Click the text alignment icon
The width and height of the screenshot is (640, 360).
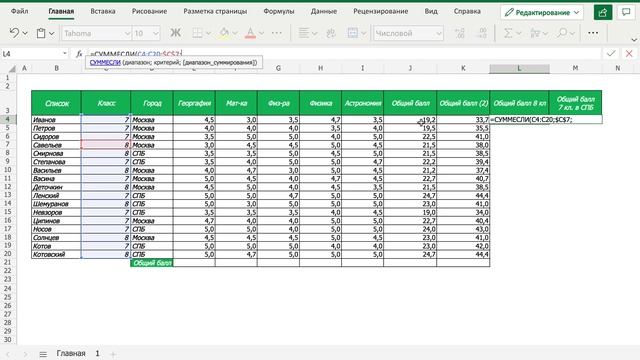click(303, 33)
